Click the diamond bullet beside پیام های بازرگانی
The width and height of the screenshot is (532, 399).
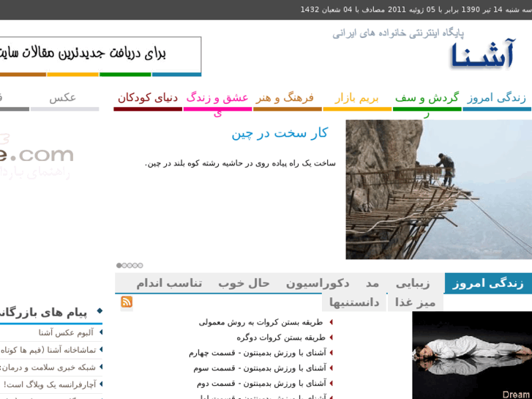point(100,310)
